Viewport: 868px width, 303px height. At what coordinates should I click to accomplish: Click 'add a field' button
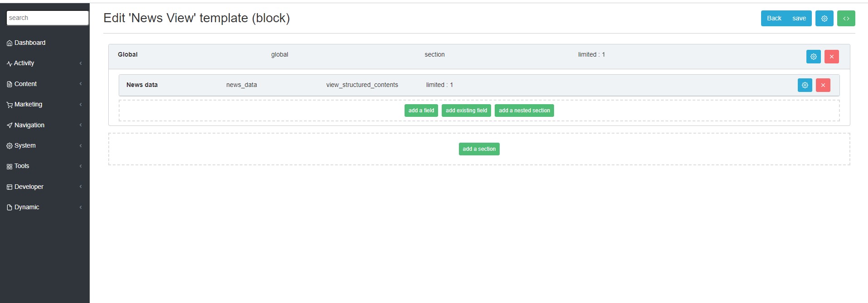click(x=421, y=111)
